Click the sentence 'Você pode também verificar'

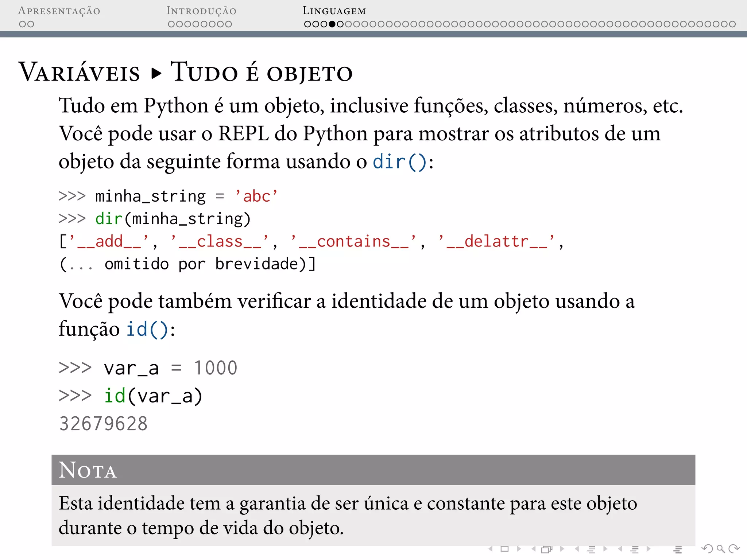[185, 302]
